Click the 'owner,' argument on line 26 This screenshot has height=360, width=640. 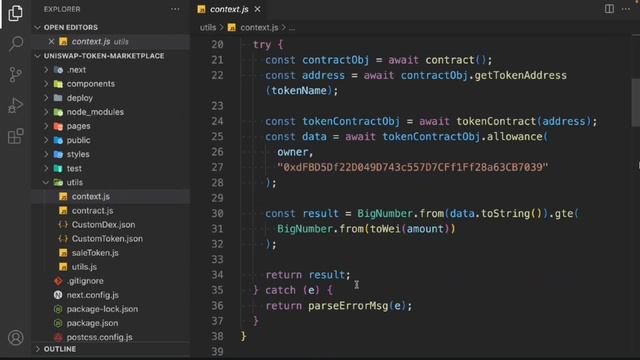pyautogui.click(x=295, y=152)
